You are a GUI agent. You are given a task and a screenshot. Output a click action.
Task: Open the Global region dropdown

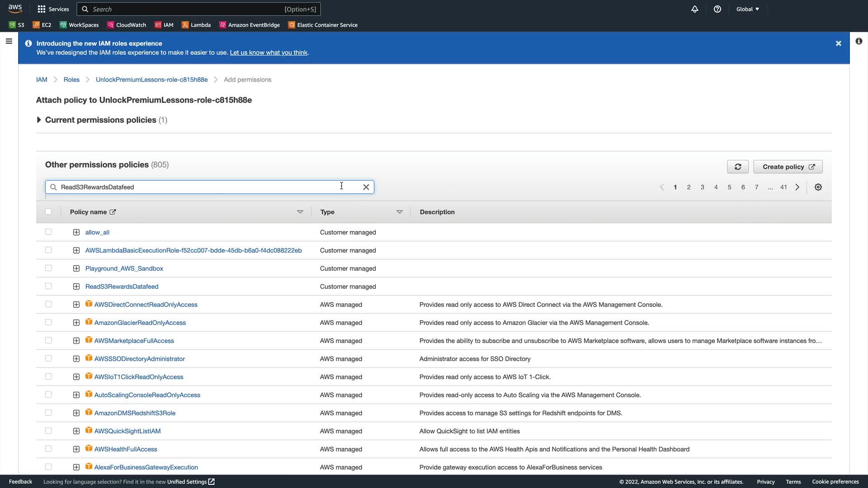(747, 9)
